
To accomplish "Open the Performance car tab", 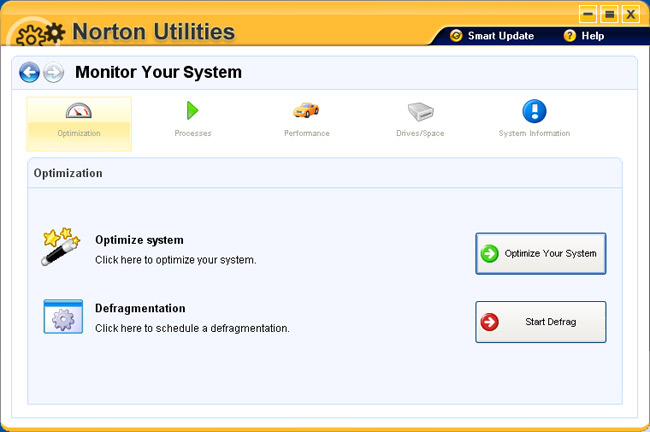I will click(x=306, y=119).
